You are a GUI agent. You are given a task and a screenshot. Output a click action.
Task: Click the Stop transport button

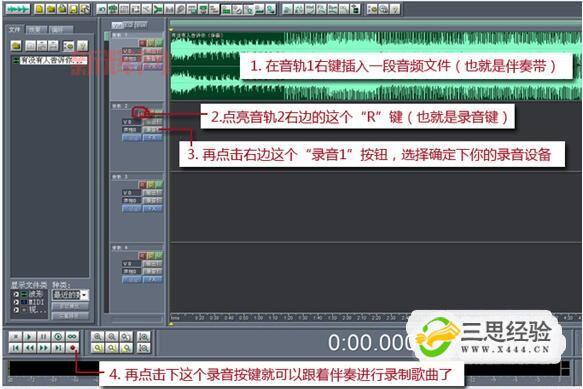15,337
